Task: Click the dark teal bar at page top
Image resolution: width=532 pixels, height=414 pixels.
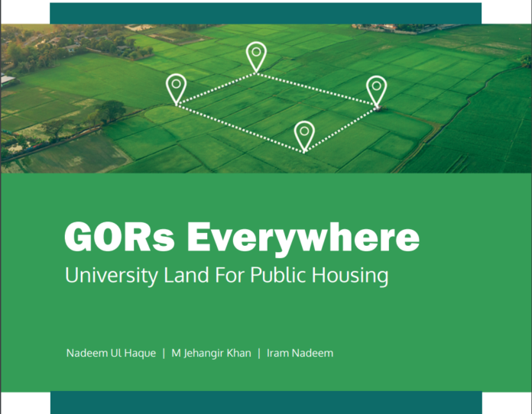Action: click(x=265, y=13)
